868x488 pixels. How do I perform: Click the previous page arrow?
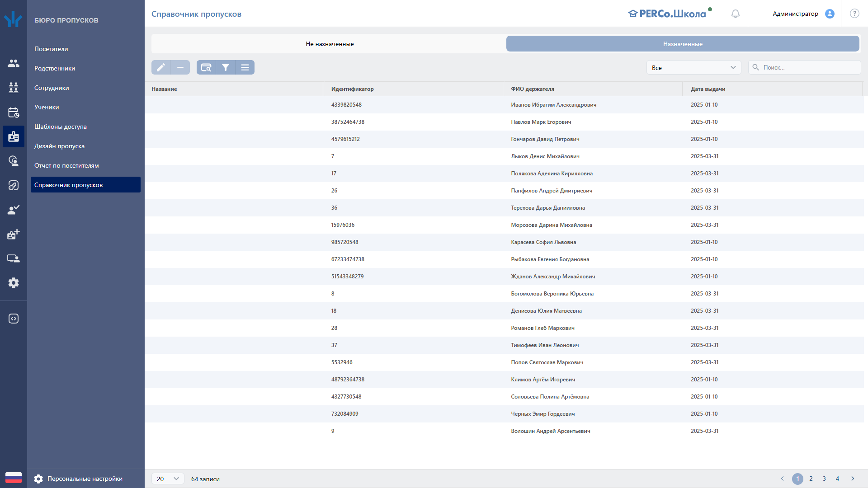(782, 479)
